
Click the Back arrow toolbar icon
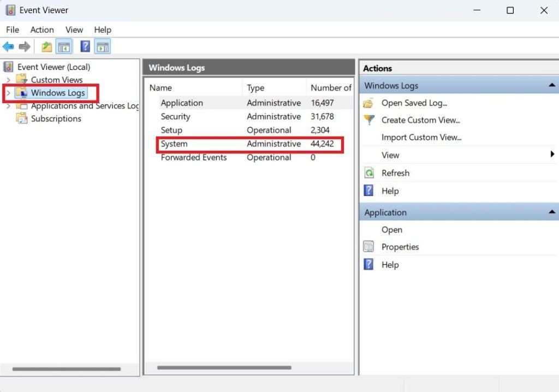8,47
